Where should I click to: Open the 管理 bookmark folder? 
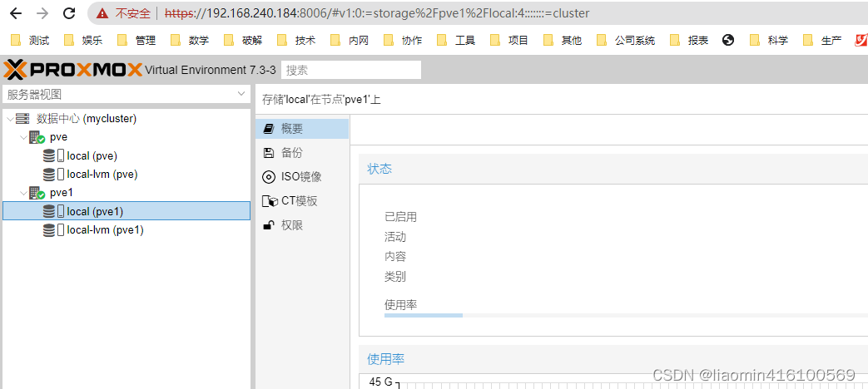[x=136, y=40]
